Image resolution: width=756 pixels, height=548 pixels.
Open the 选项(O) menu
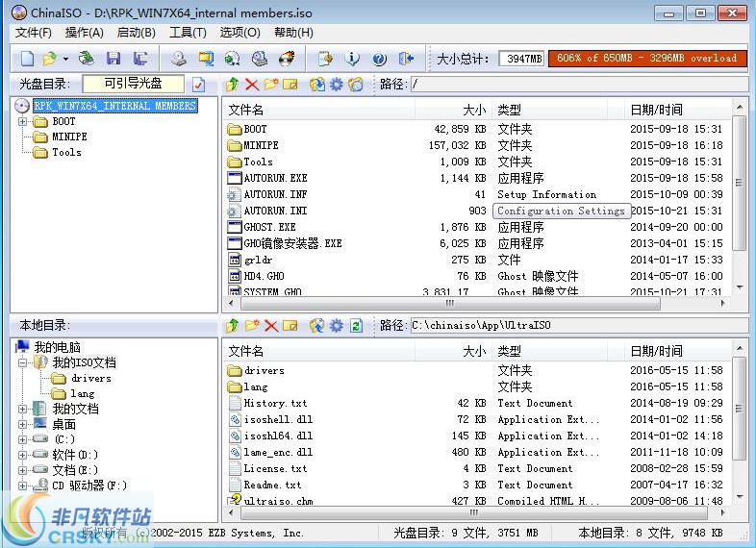click(x=239, y=33)
